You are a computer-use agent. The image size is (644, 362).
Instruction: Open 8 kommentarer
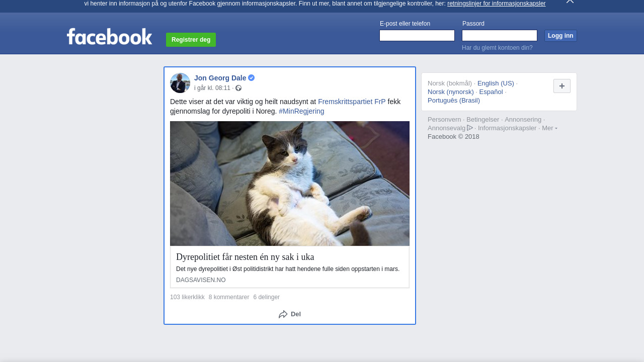[x=229, y=297]
